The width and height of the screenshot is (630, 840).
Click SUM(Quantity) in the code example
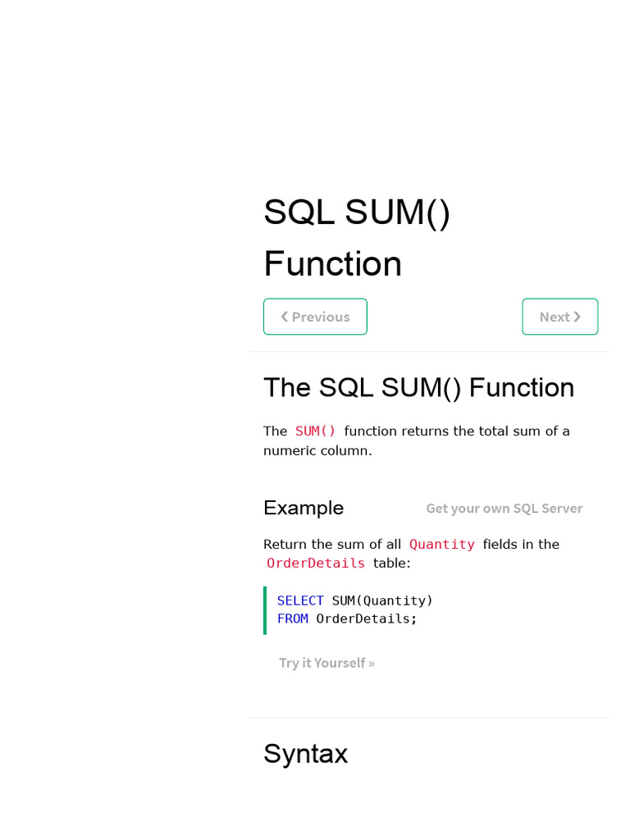click(x=382, y=600)
